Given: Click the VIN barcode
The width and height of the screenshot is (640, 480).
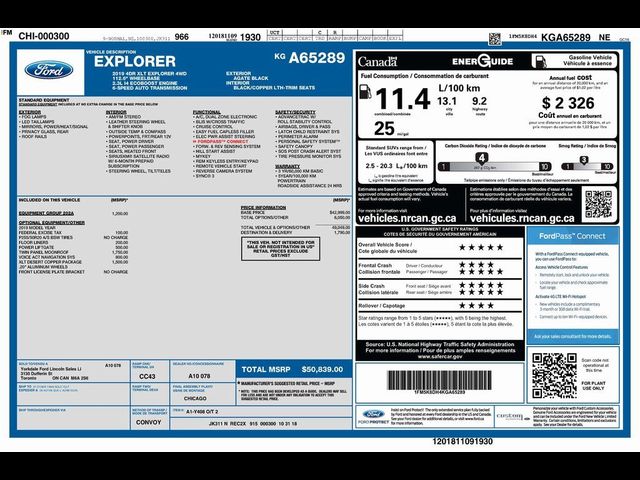Looking at the screenshot, I should [x=439, y=380].
